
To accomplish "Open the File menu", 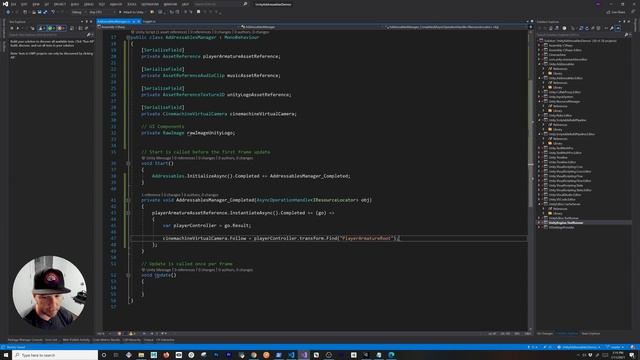I will coord(13,4).
